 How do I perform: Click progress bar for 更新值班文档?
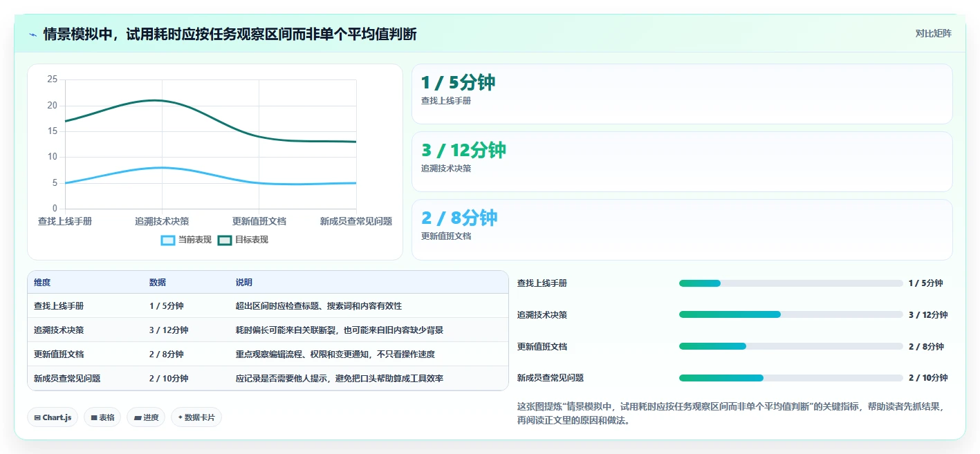(791, 346)
